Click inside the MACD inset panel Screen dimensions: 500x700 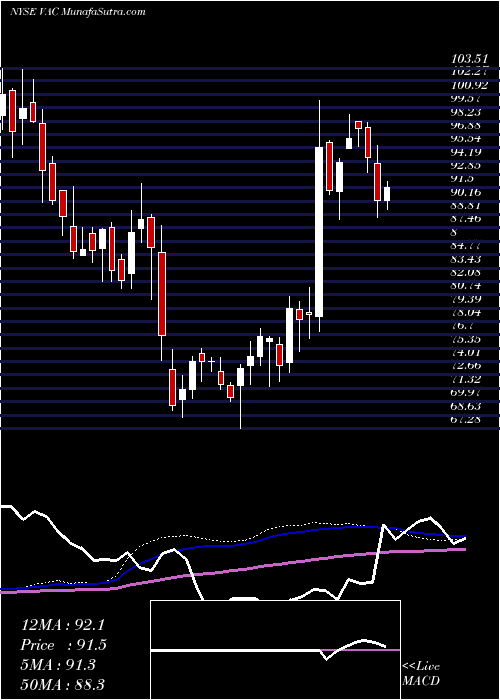pyautogui.click(x=275, y=650)
